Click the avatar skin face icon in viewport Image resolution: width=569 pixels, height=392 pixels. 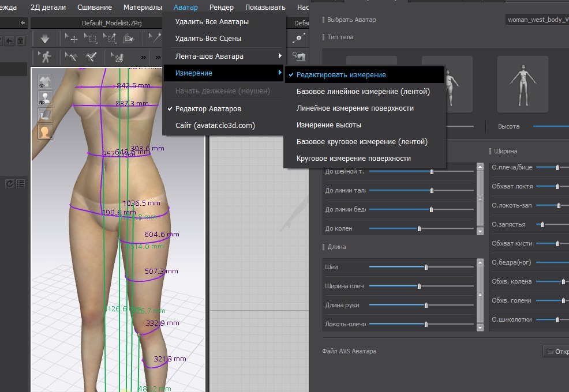pos(45,131)
